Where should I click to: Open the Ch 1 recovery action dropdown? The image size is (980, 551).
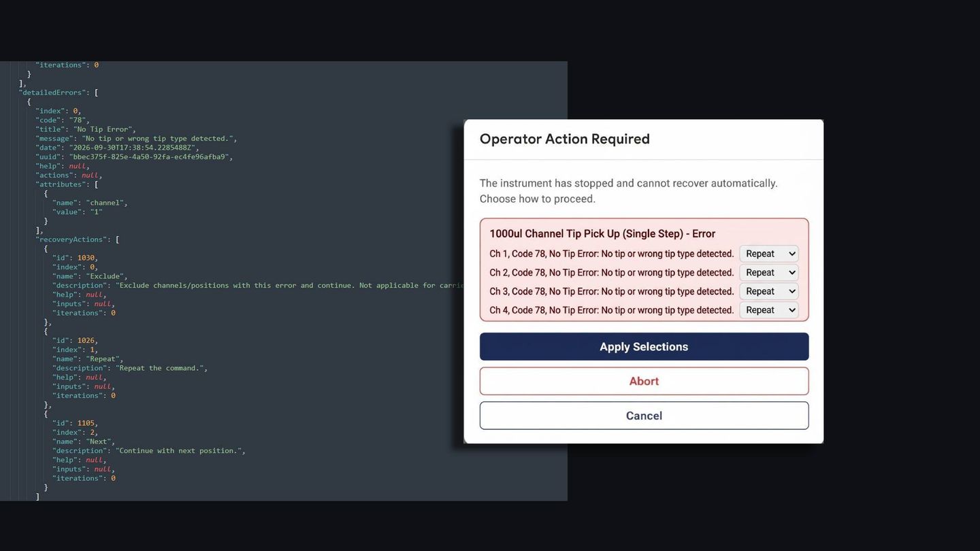(768, 254)
